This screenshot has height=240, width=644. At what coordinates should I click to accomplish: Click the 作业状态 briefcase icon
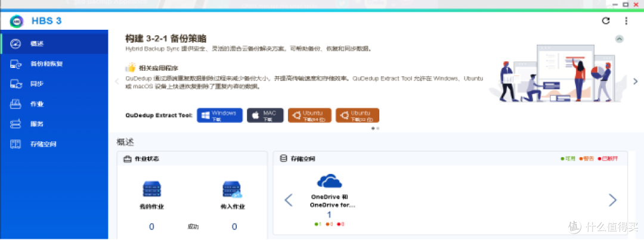pyautogui.click(x=128, y=158)
